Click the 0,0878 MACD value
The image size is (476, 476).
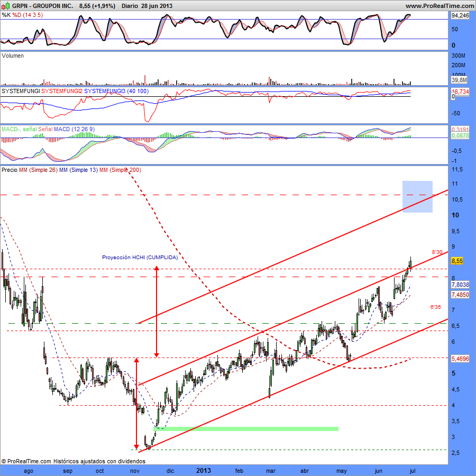(460, 136)
